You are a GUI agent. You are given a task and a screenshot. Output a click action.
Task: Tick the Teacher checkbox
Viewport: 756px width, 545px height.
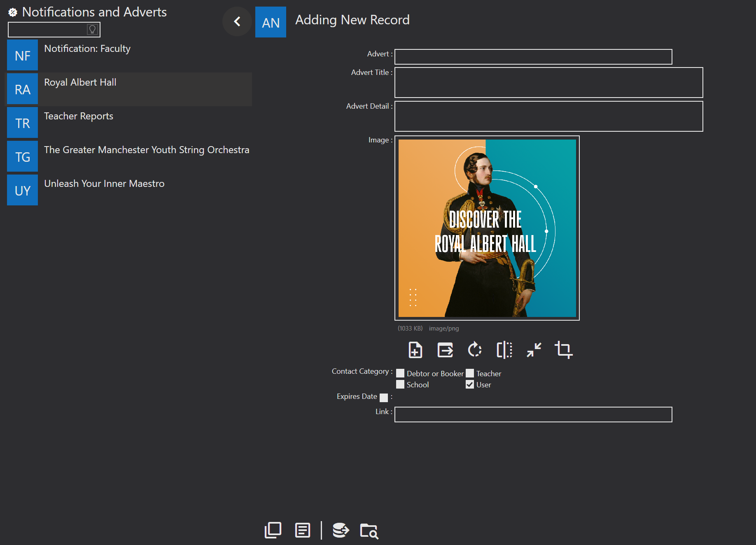click(x=470, y=373)
